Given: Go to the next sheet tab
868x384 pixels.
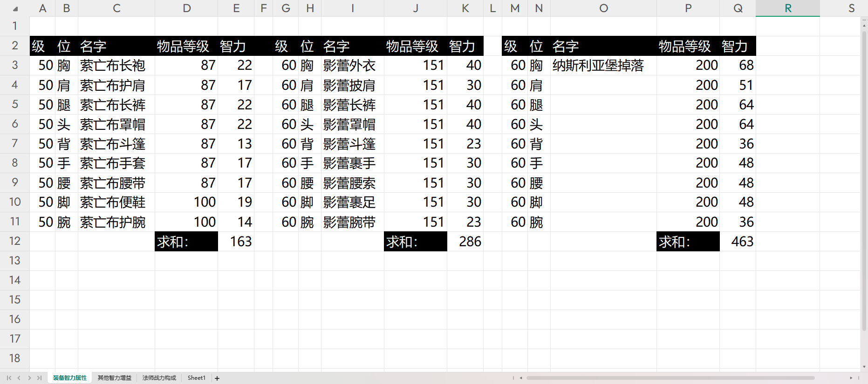Looking at the screenshot, I should tap(29, 378).
